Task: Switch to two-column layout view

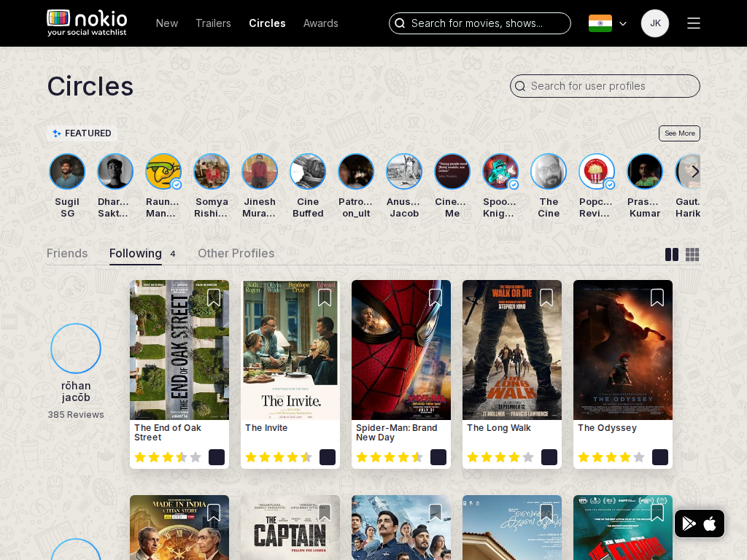Action: 672,254
